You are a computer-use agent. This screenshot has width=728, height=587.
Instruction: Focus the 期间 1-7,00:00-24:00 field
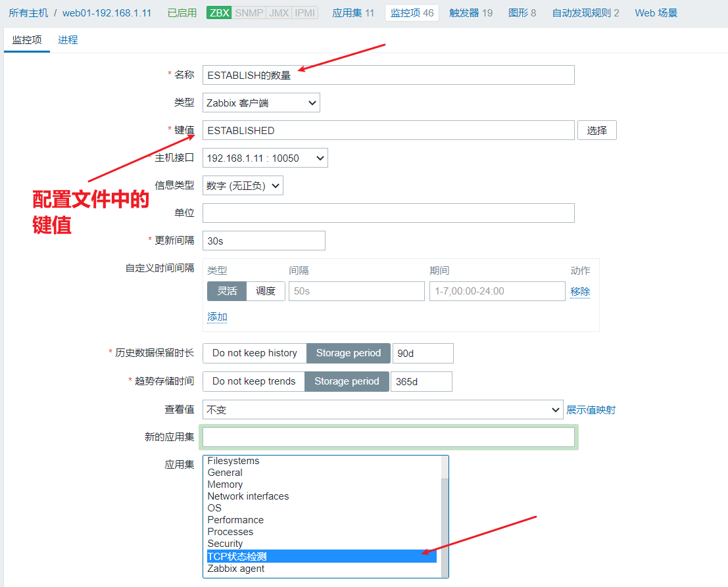pos(497,291)
